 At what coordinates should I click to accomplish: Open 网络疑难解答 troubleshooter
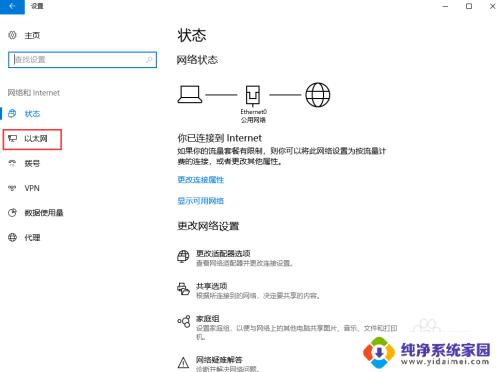click(x=219, y=360)
